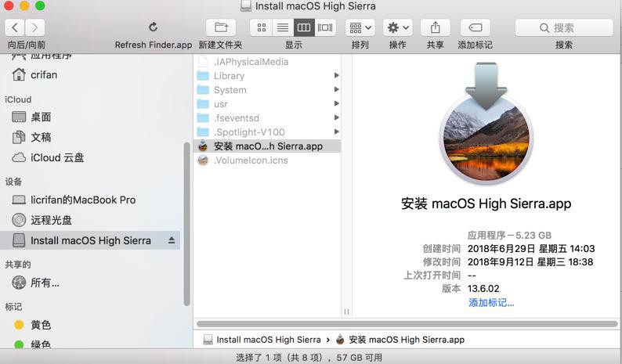Click the System folder icon
Image resolution: width=622 pixels, height=364 pixels.
(x=203, y=89)
